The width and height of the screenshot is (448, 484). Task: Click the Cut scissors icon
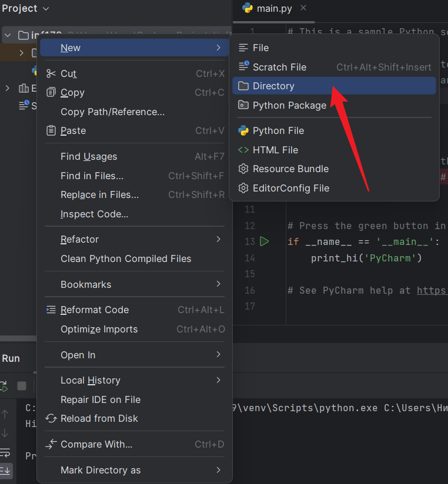tap(51, 73)
